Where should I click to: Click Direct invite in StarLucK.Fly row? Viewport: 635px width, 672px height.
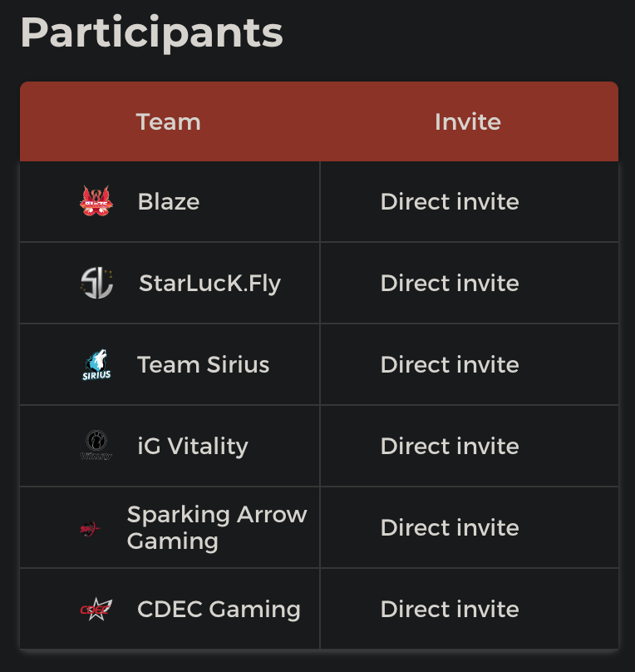(x=450, y=283)
